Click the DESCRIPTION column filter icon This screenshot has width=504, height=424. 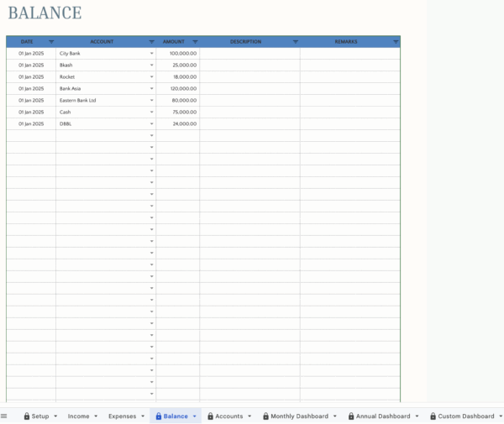pos(296,41)
